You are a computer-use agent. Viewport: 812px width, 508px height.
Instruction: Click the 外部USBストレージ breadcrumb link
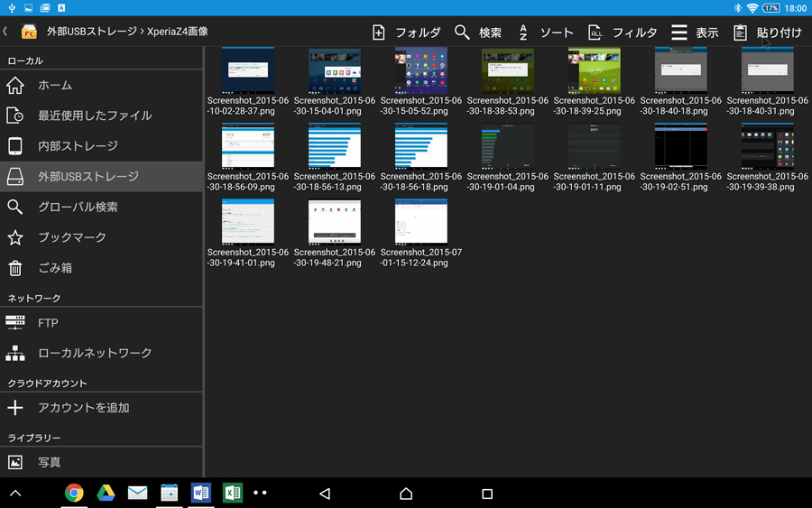tap(92, 32)
